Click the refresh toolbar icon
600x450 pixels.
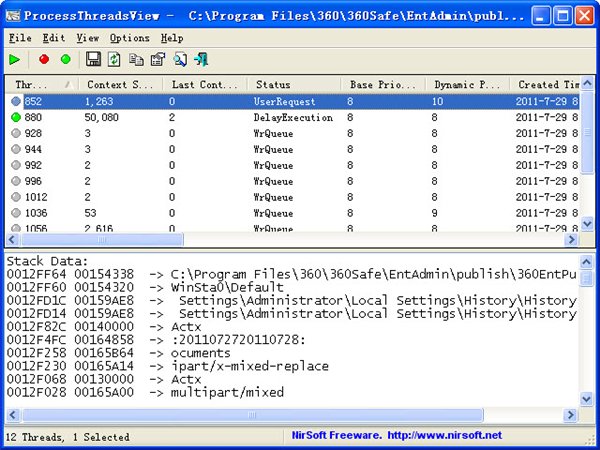tap(114, 60)
